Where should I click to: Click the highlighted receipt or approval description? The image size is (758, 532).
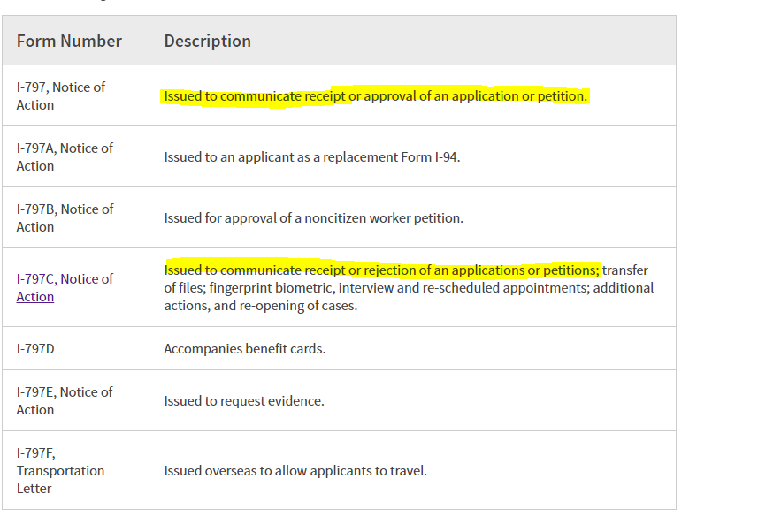point(375,96)
